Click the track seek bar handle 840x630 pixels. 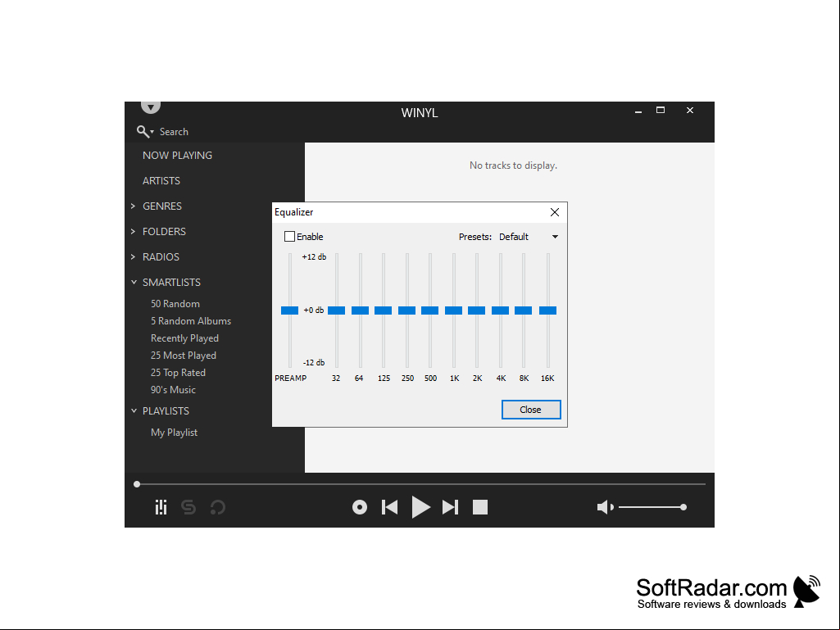tap(137, 483)
